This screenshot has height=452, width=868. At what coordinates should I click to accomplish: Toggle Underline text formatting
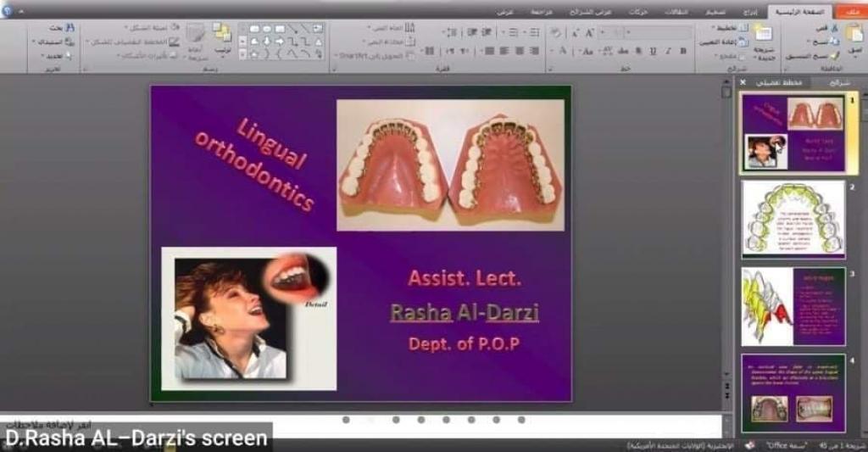[x=653, y=51]
